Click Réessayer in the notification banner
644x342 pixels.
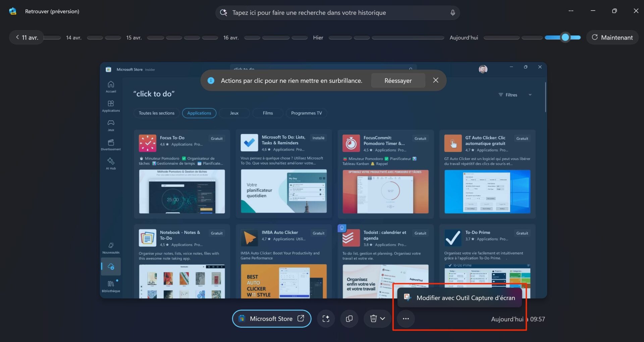(398, 80)
